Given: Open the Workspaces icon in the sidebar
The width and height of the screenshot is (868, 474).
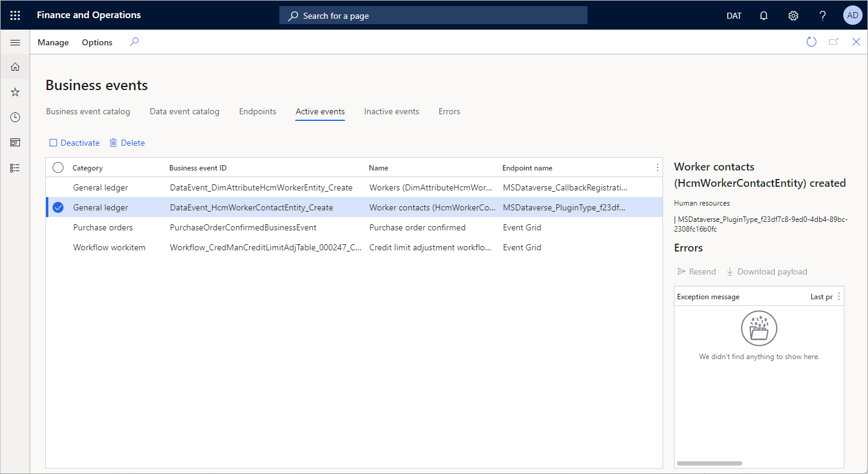Looking at the screenshot, I should 15,142.
